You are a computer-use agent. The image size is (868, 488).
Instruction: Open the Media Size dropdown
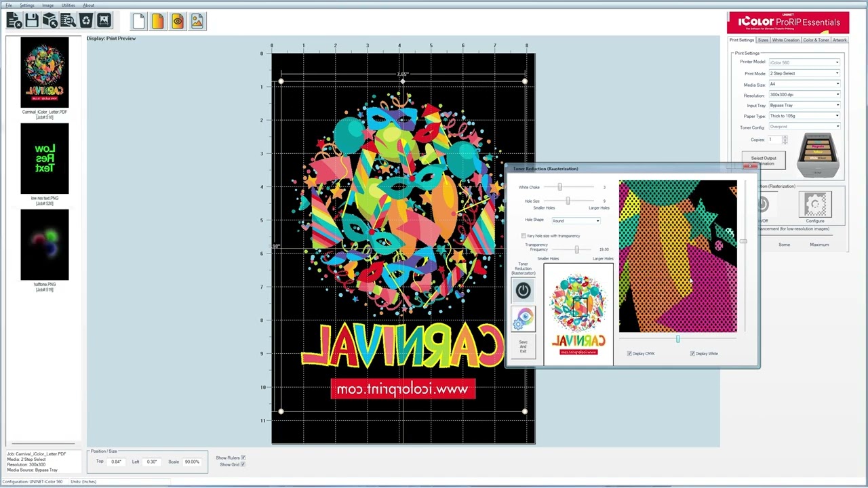point(804,84)
